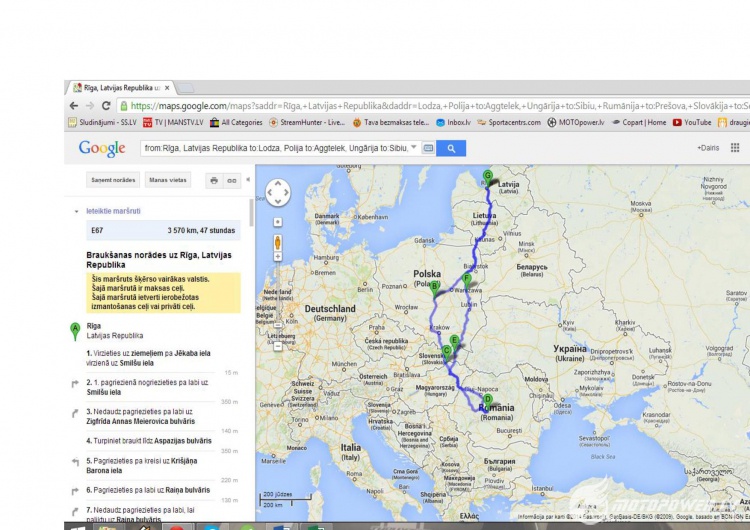Collapse the Ieteiktie maršruti section

coord(77,211)
